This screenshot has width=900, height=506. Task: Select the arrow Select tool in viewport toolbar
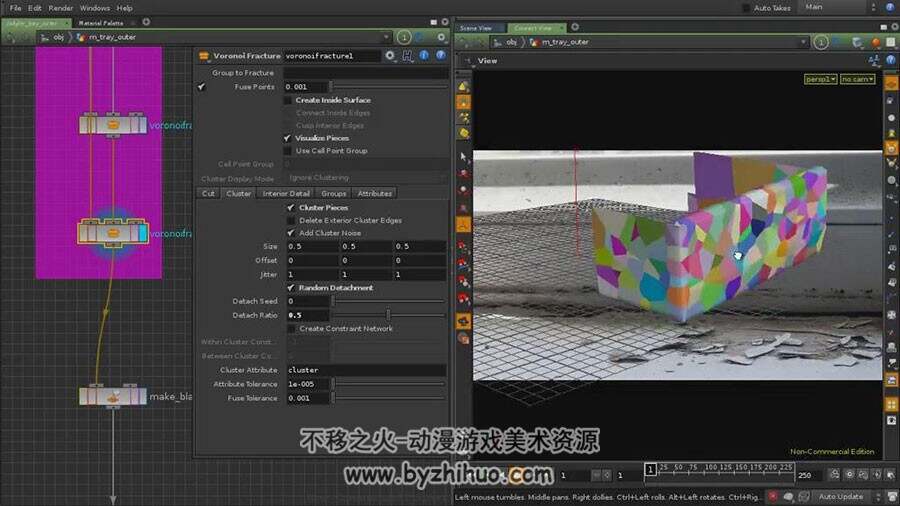tap(464, 156)
